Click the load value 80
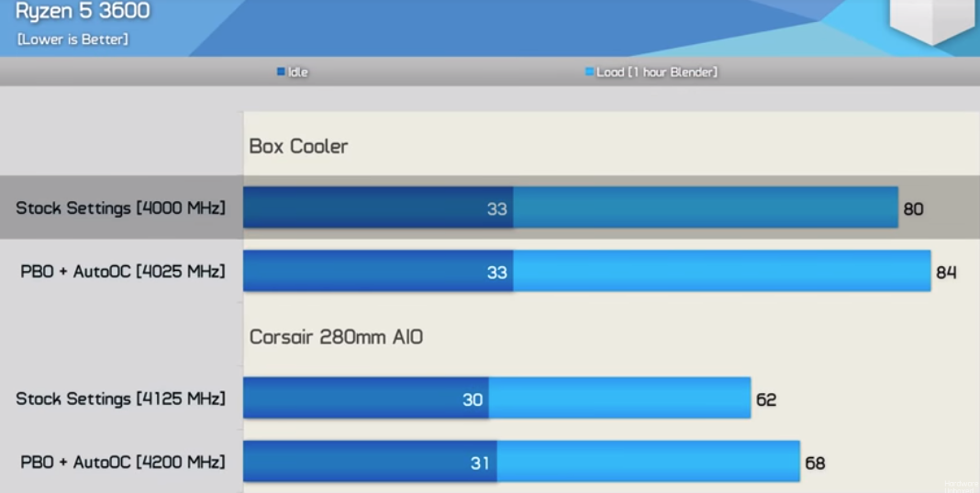Viewport: 980px width, 493px height. (913, 209)
